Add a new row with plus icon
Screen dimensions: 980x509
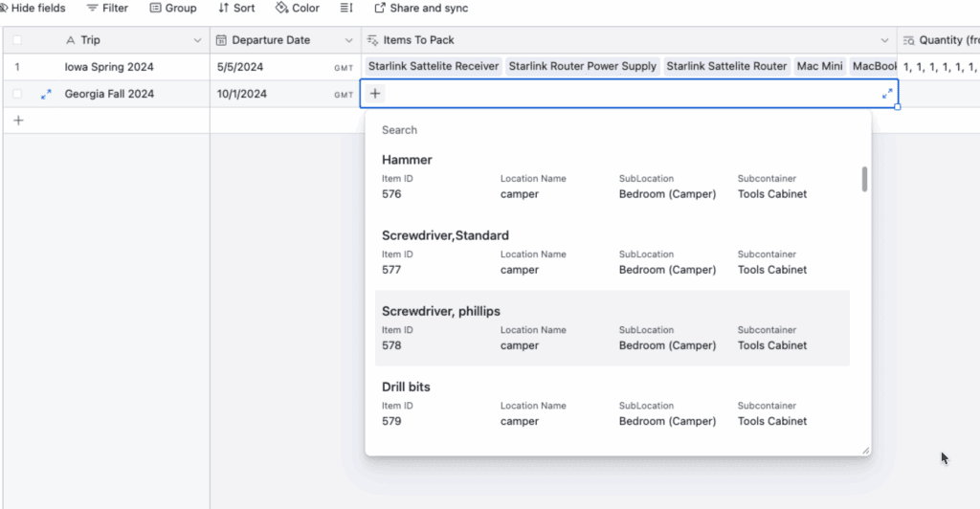coord(18,121)
